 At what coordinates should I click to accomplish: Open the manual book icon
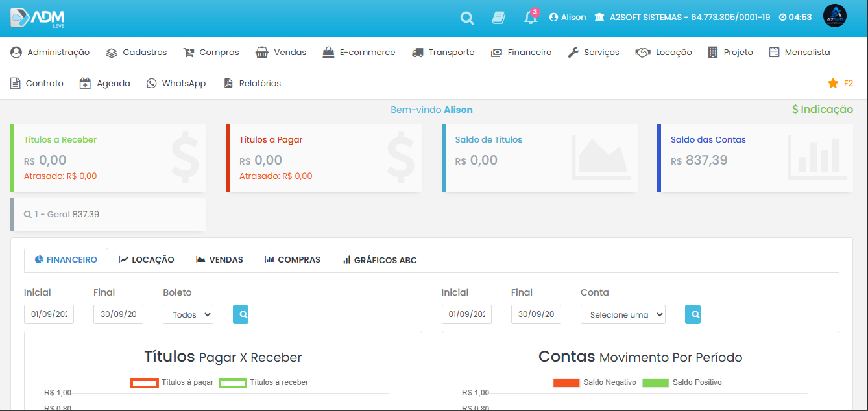click(498, 18)
